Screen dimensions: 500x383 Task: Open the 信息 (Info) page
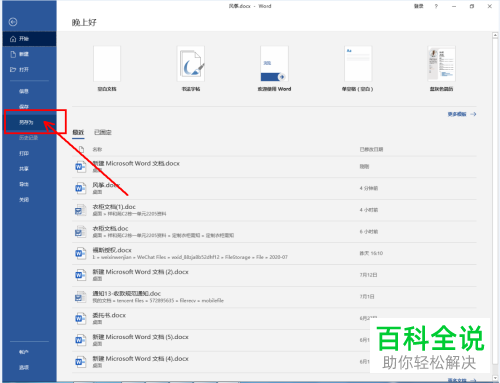click(29, 91)
